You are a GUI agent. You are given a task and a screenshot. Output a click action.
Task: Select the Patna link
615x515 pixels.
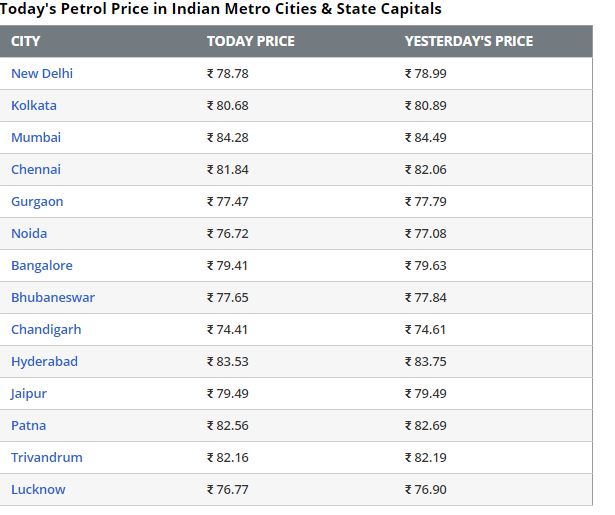click(x=29, y=426)
